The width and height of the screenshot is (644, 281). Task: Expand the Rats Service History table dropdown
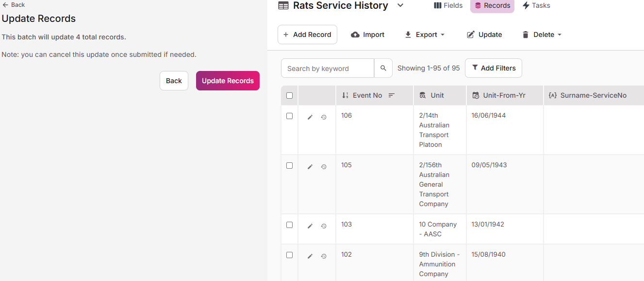click(x=400, y=5)
